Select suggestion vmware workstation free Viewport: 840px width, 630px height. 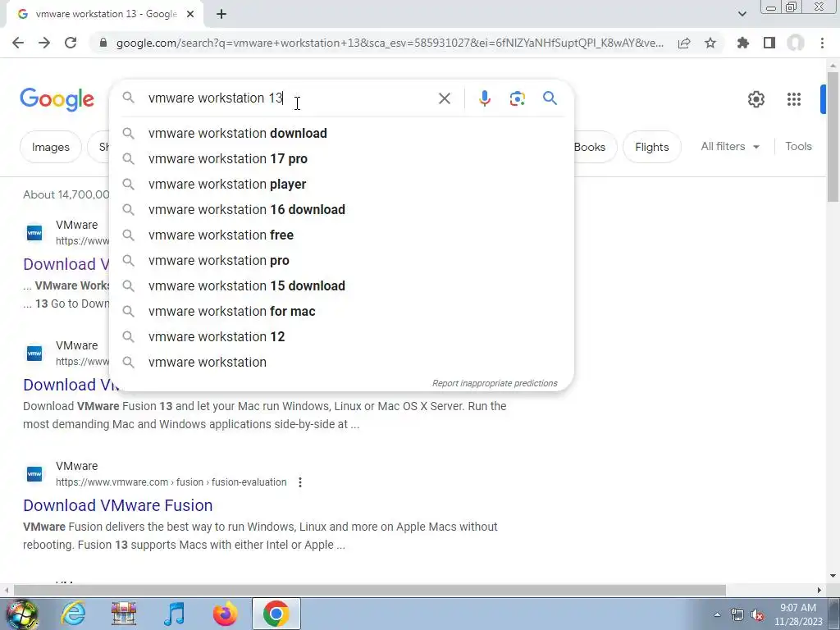point(341,235)
